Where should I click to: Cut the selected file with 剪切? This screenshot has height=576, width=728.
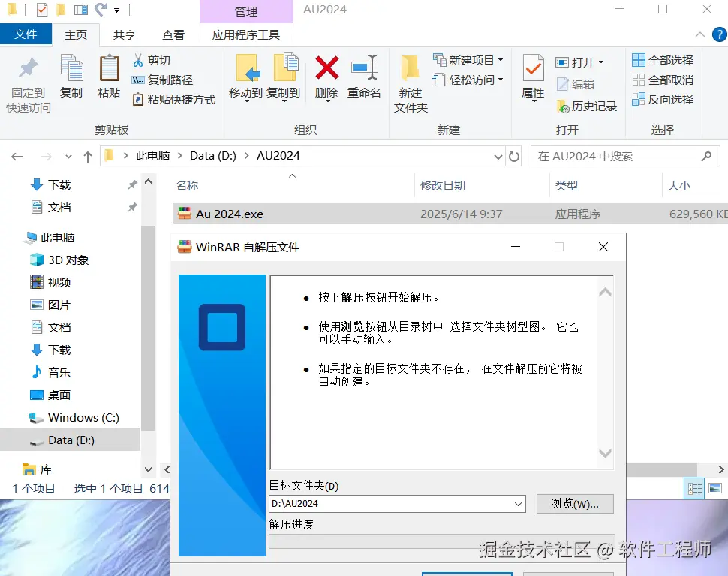coord(152,60)
